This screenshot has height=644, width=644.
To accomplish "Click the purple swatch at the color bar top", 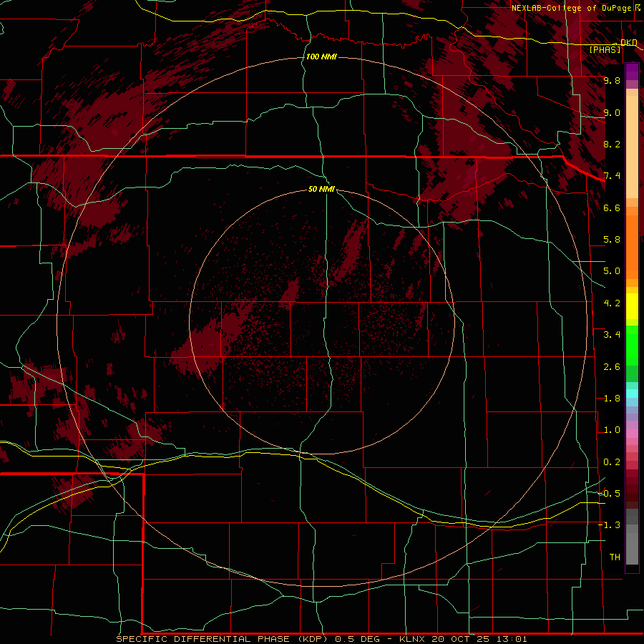I will pyautogui.click(x=632, y=72).
